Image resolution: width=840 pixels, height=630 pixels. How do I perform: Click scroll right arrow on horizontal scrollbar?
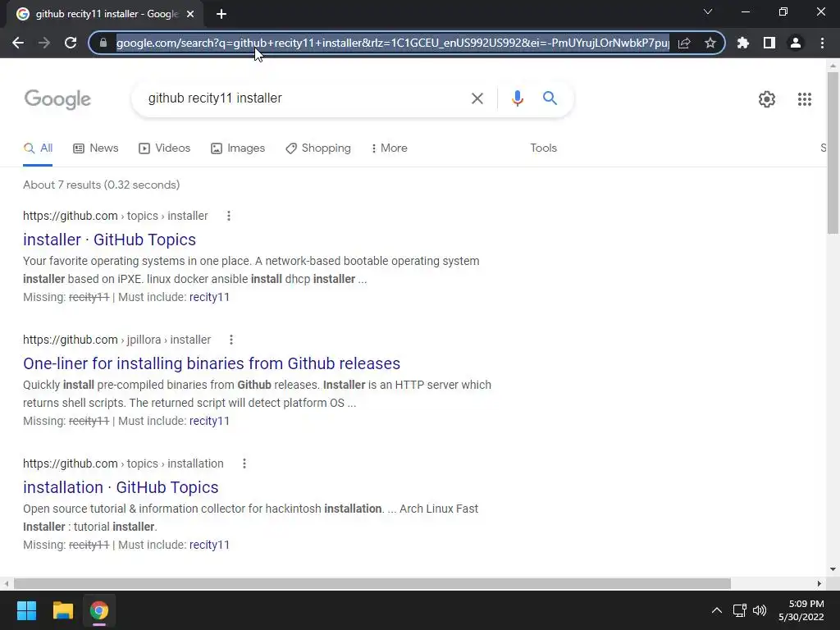[819, 583]
